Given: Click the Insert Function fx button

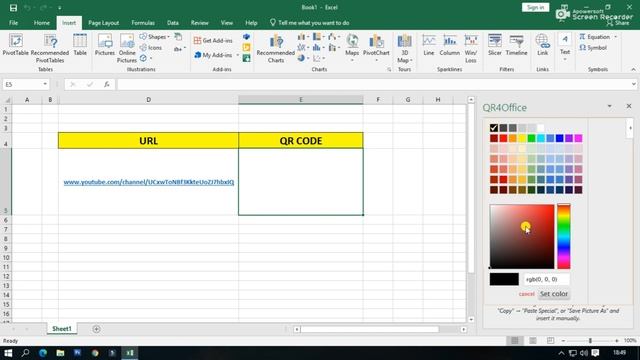Looking at the screenshot, I should [107, 84].
